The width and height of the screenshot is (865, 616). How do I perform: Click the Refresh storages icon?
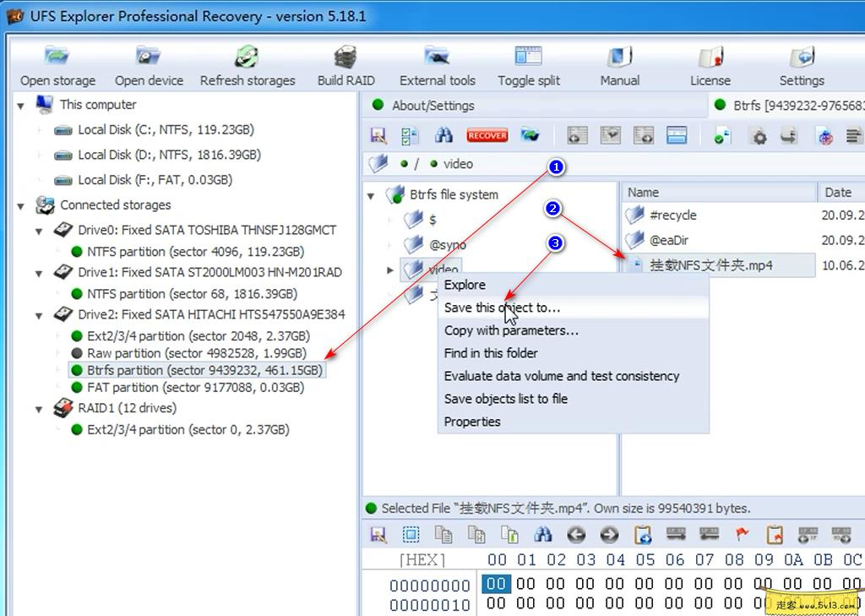(248, 63)
